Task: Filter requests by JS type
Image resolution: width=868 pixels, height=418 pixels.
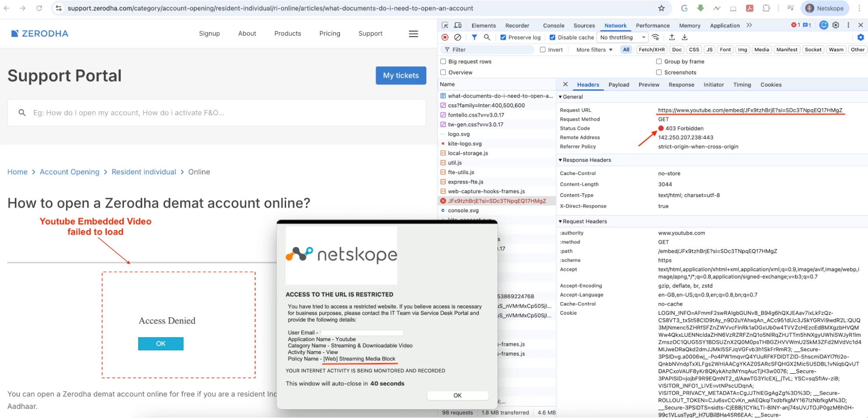Action: point(710,49)
